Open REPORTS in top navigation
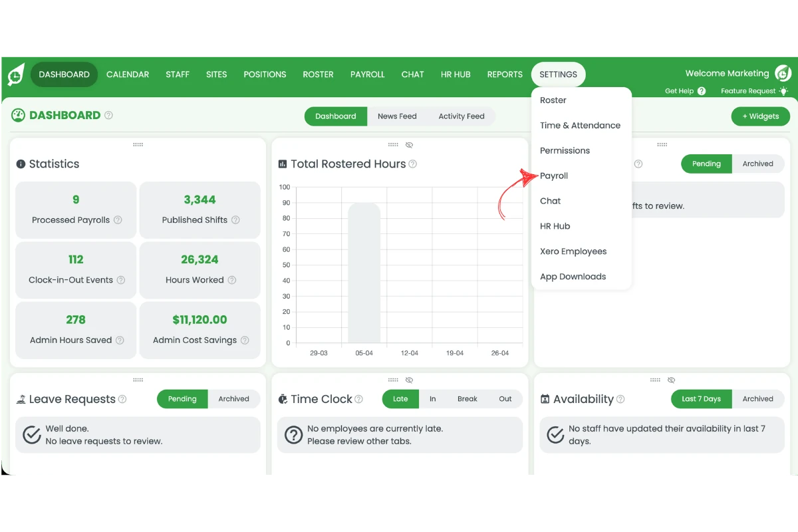 (x=505, y=74)
